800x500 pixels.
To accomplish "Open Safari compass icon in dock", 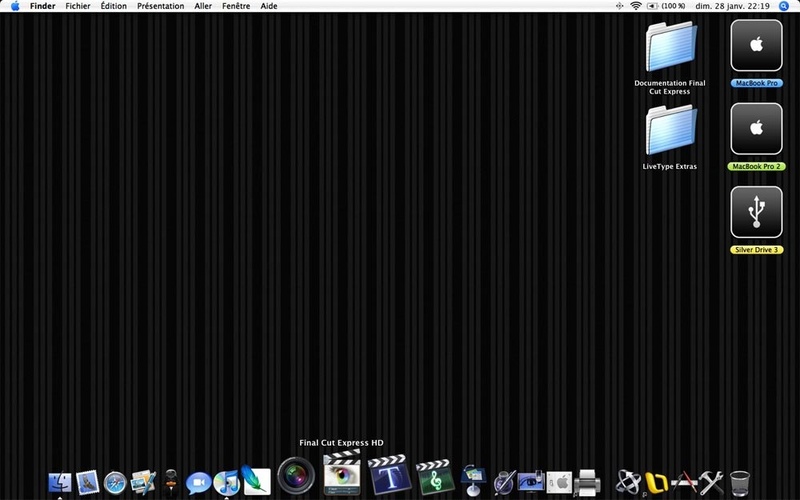I will coord(115,483).
